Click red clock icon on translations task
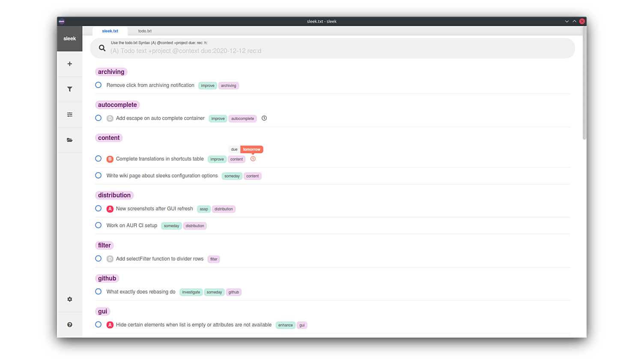Image resolution: width=644 pixels, height=362 pixels. point(253,159)
